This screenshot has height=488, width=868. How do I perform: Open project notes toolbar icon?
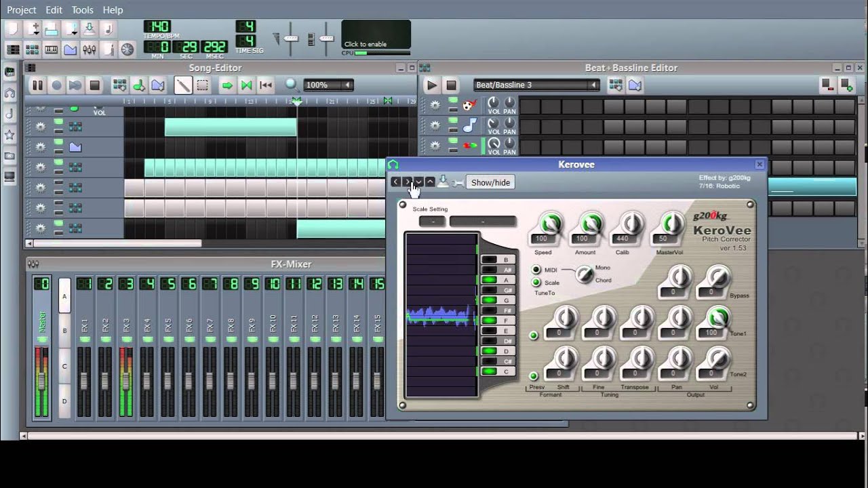coord(108,49)
